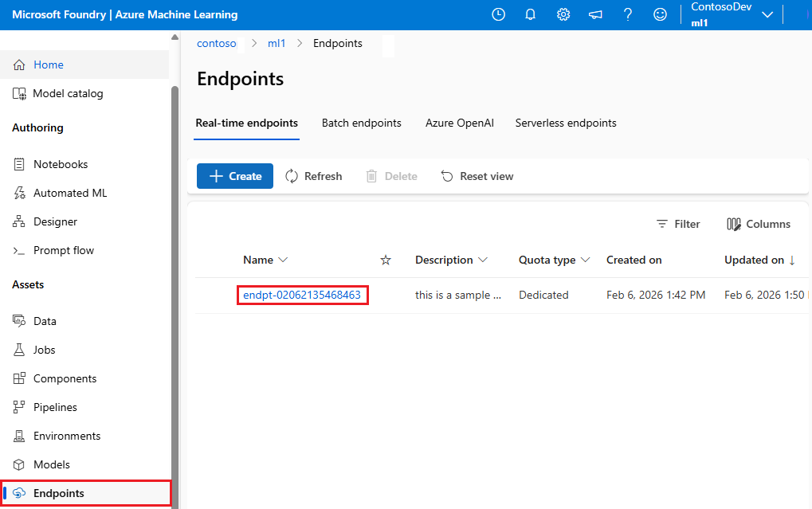Image resolution: width=812 pixels, height=509 pixels.
Task: Open endpoint endpt-02062135468463 link
Action: tap(302, 295)
